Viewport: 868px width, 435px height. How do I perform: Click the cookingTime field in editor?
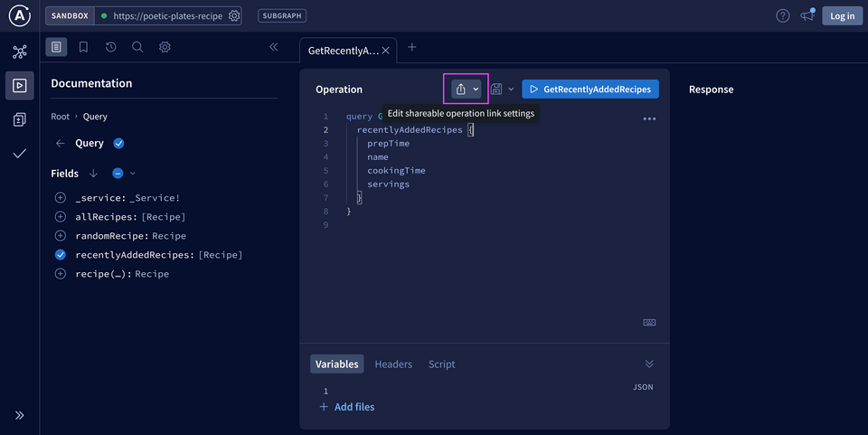(x=396, y=170)
